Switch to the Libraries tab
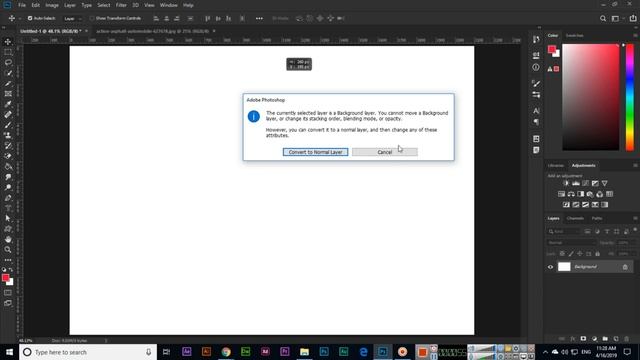 click(556, 165)
